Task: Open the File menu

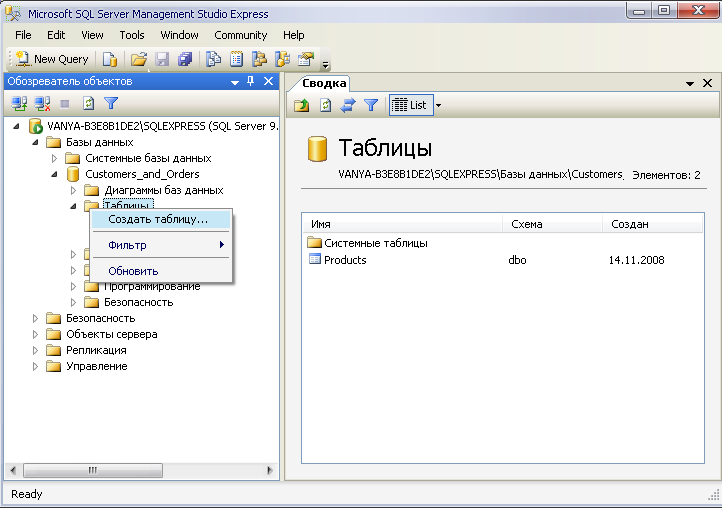Action: (x=23, y=35)
